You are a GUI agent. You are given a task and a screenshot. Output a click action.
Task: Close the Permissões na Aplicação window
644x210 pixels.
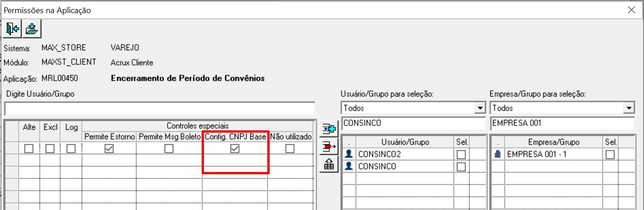pos(631,10)
